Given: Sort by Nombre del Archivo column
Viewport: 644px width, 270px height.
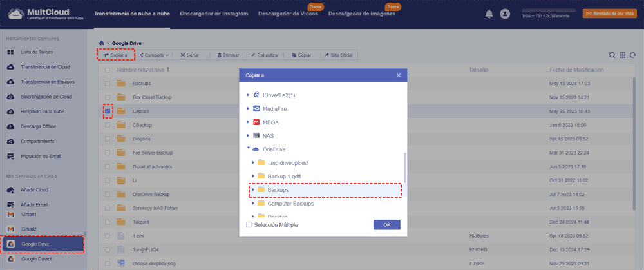Looking at the screenshot, I should pos(144,70).
